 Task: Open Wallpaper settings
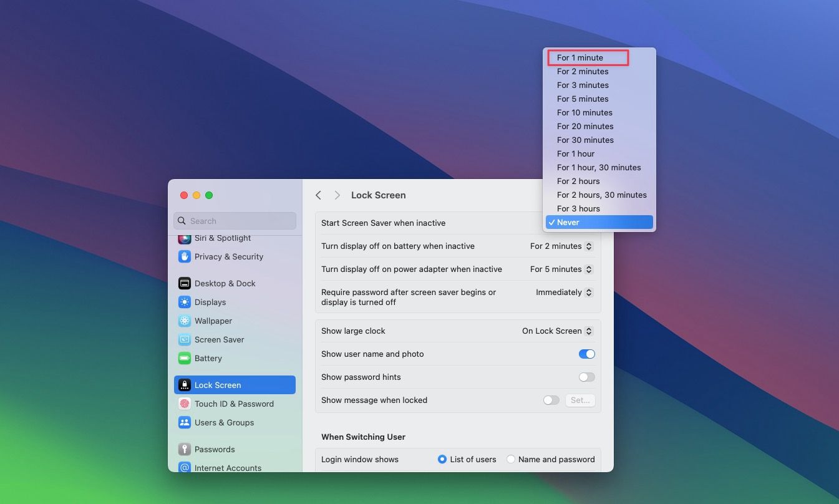click(213, 321)
